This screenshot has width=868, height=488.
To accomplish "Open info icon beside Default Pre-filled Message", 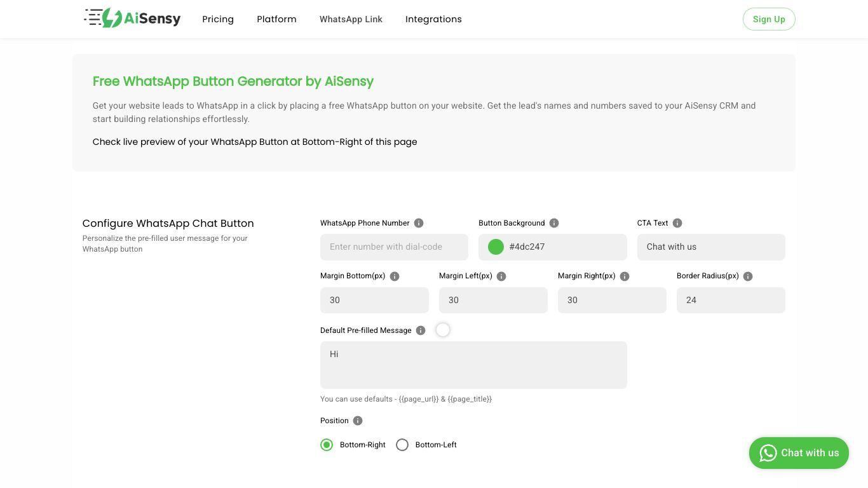I will click(421, 330).
